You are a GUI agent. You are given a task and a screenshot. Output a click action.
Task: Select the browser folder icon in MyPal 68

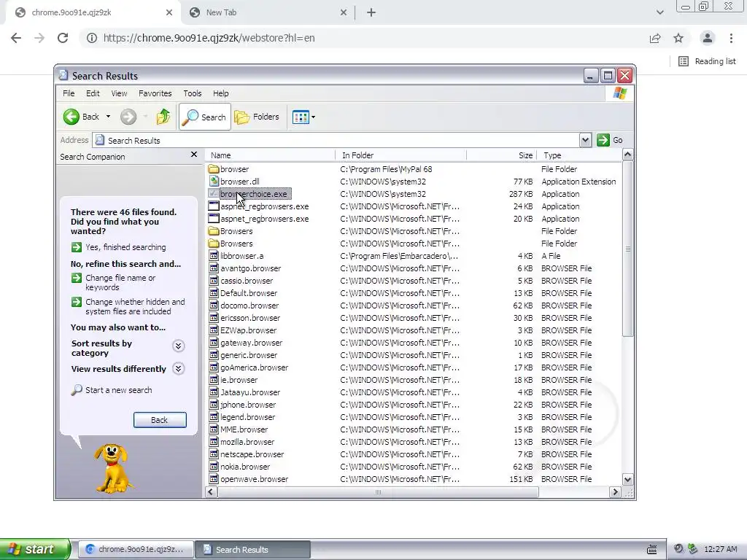click(x=214, y=169)
